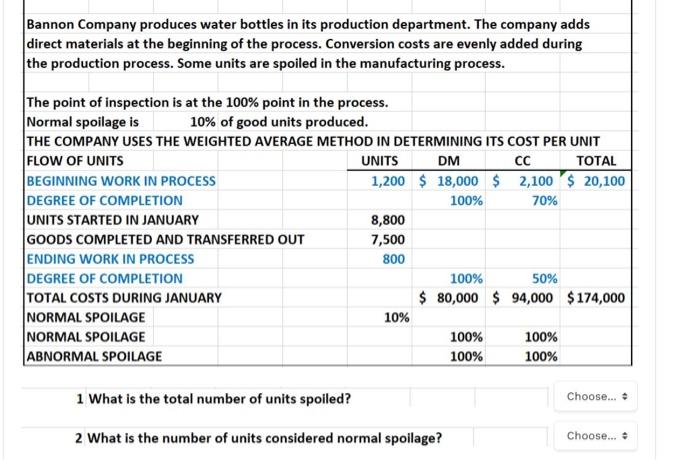This screenshot has height=460, width=700.
Task: Open the Choose dropdown for question 2
Action: click(596, 436)
